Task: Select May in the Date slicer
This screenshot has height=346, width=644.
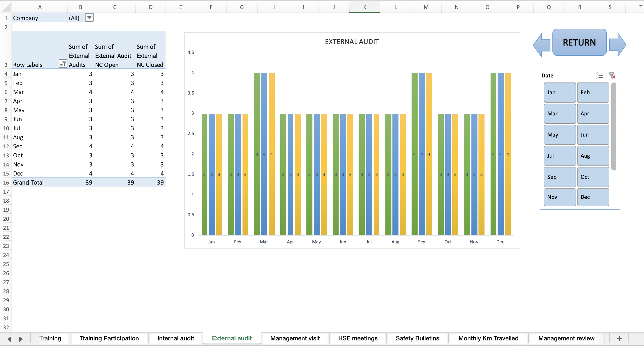Action: point(559,135)
